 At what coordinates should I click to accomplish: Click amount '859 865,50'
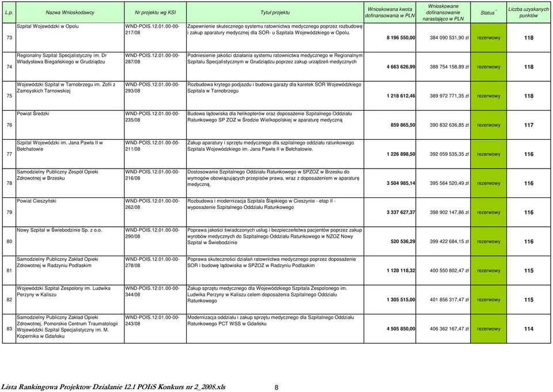pyautogui.click(x=403, y=125)
